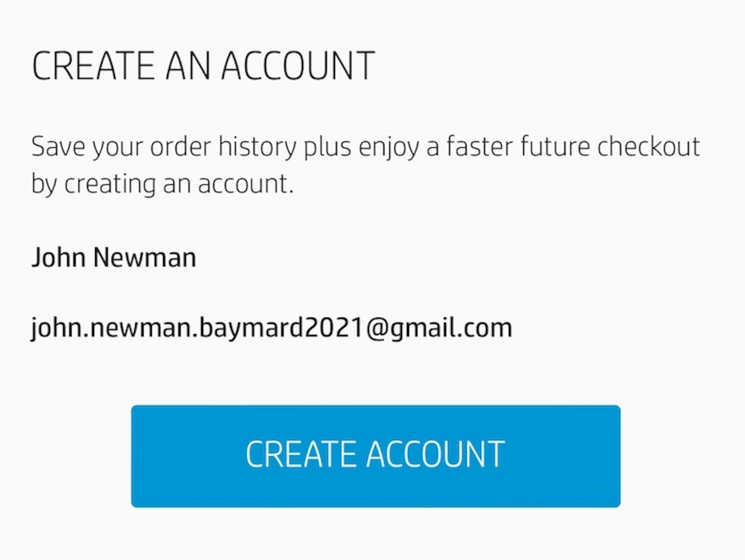
Task: Click the 'by creating an account.' text line
Action: [x=162, y=184]
